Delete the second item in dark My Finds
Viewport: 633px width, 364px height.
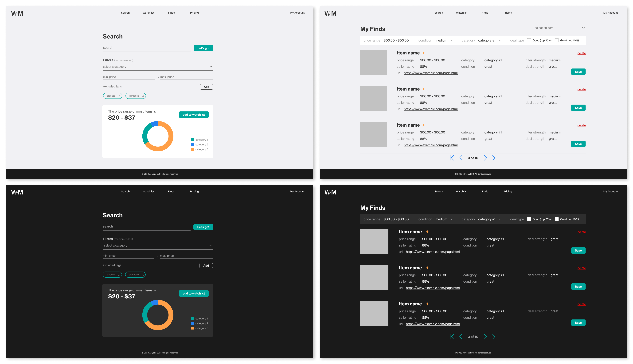(x=581, y=268)
